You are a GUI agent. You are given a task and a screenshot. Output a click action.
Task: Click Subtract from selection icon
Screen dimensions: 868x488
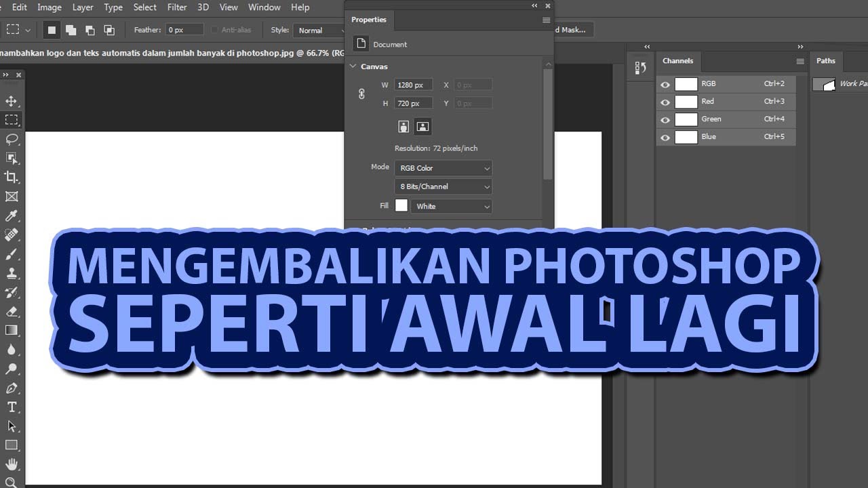(x=90, y=30)
